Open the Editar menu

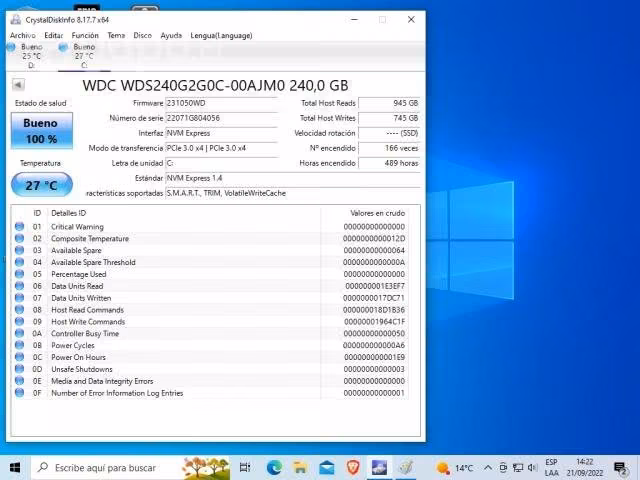coord(53,36)
